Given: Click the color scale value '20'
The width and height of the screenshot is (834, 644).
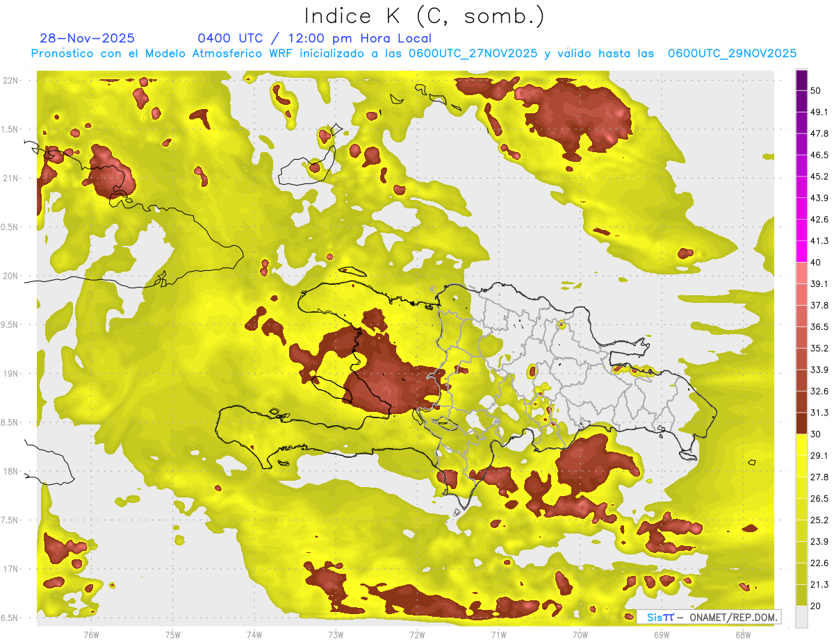Looking at the screenshot, I should [x=817, y=606].
